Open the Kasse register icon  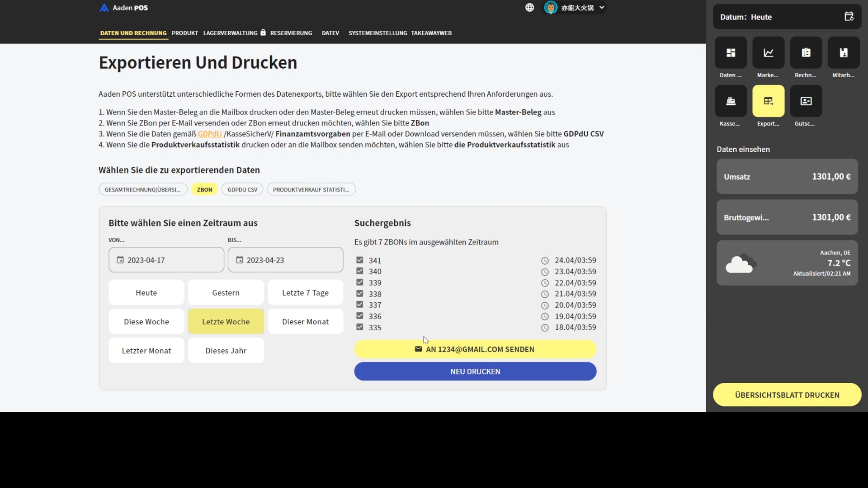(731, 101)
